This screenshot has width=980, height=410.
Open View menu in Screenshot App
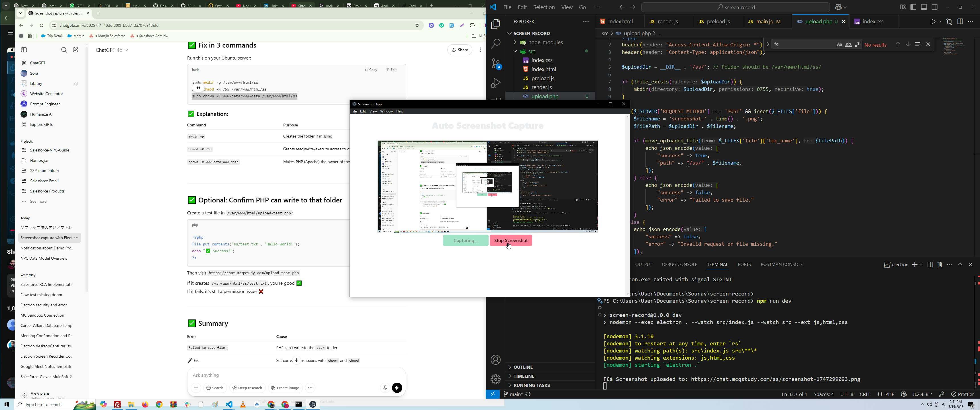coord(373,111)
